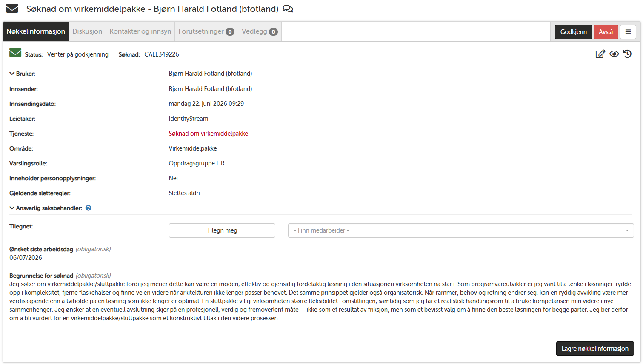Screen dimensions: 643x364
Task: Click the red Avslå button
Action: (606, 32)
